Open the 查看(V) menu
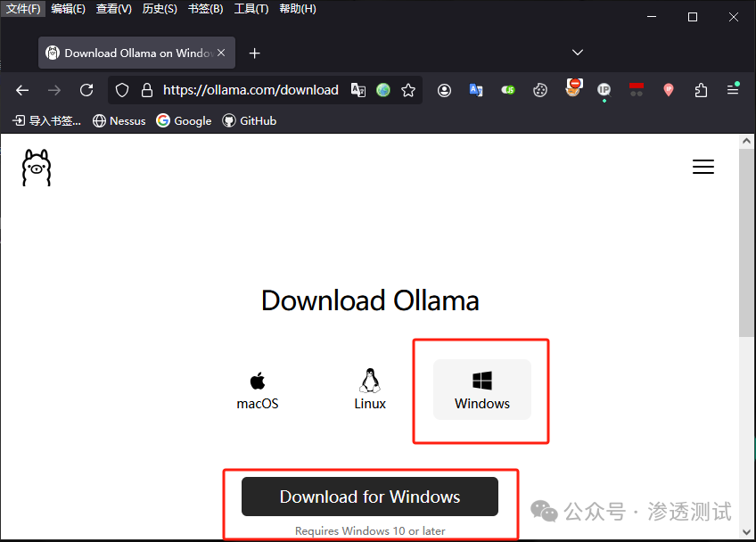This screenshot has height=542, width=756. click(x=114, y=9)
